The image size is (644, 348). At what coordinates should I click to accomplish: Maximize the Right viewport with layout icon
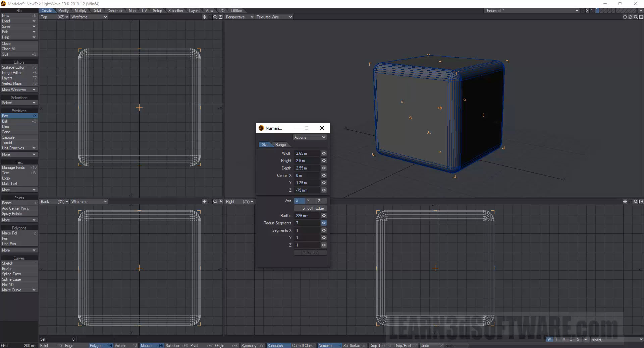pos(641,202)
